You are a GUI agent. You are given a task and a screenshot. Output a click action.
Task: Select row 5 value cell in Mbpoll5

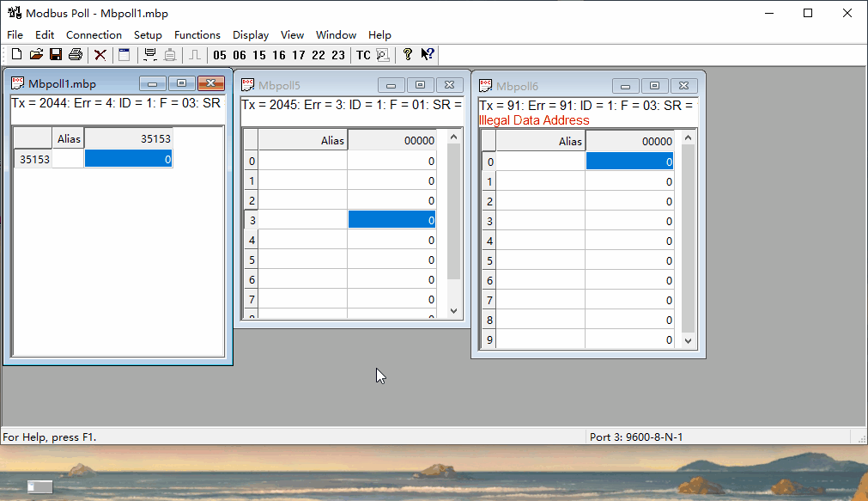[x=392, y=260]
